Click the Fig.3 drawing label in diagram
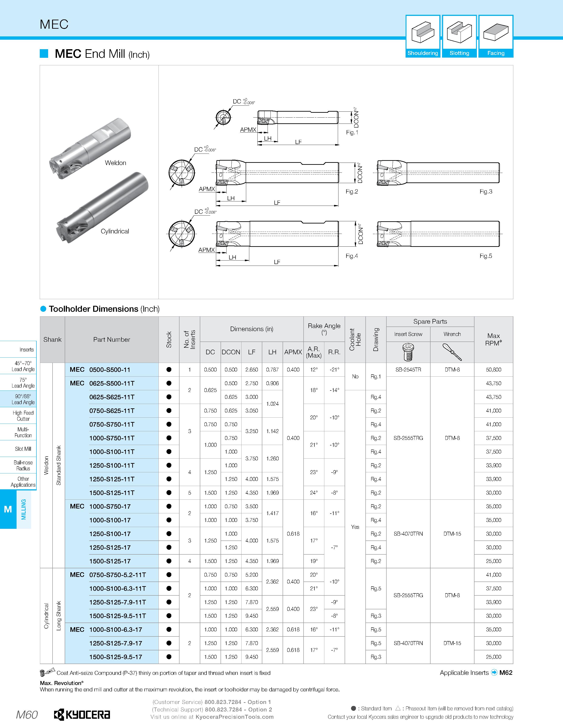The image size is (563, 728). [486, 191]
